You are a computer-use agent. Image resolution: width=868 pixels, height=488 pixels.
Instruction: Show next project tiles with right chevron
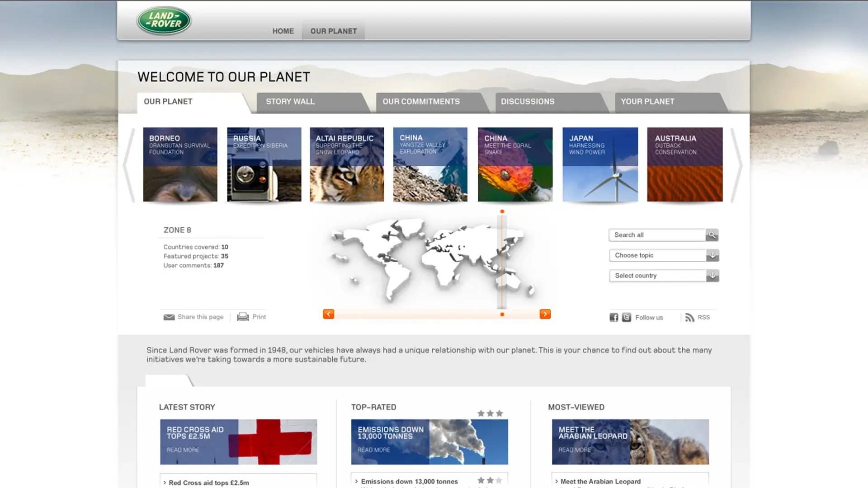(737, 165)
